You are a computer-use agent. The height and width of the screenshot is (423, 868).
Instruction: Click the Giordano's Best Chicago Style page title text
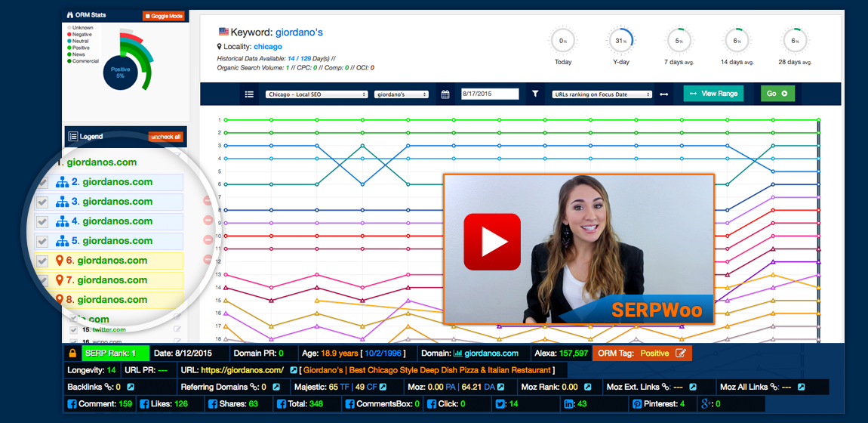[427, 370]
